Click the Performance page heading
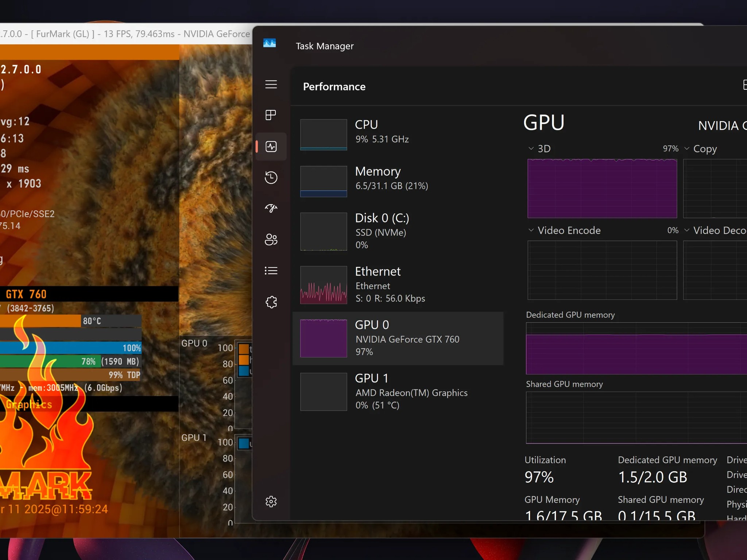 [334, 86]
